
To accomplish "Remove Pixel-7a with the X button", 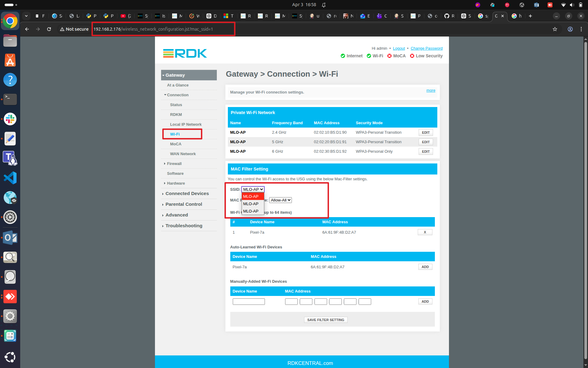I will point(425,232).
